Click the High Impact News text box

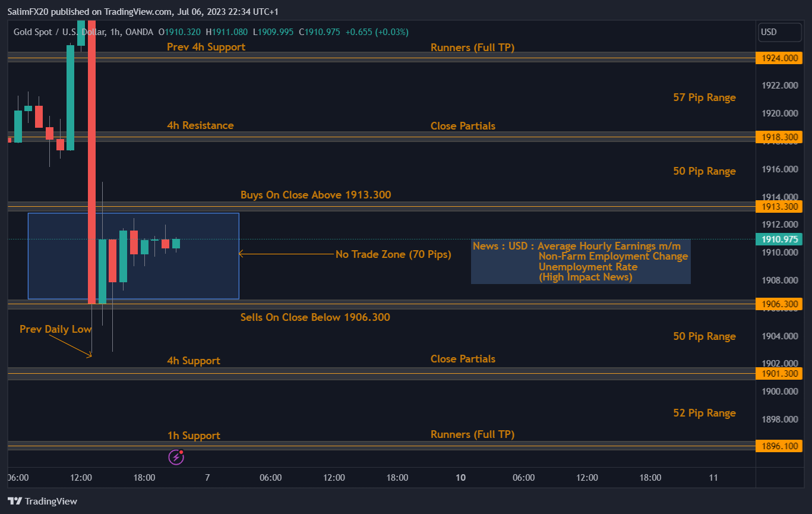[580, 261]
